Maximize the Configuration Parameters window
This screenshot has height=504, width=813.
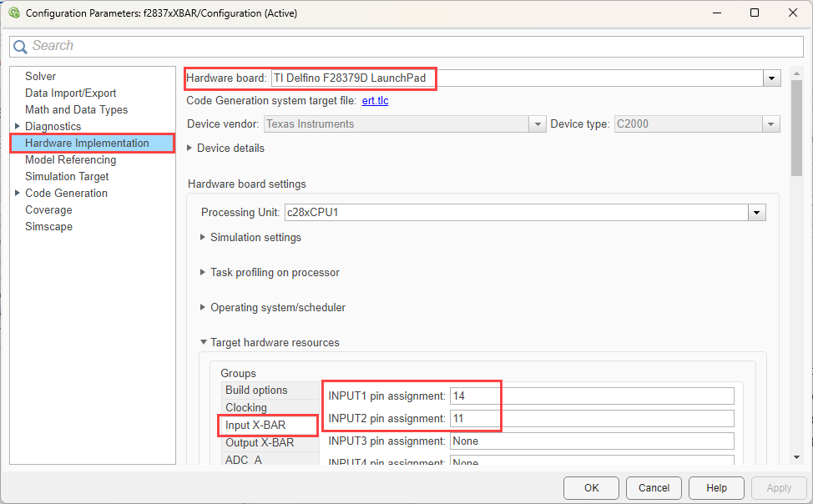755,13
